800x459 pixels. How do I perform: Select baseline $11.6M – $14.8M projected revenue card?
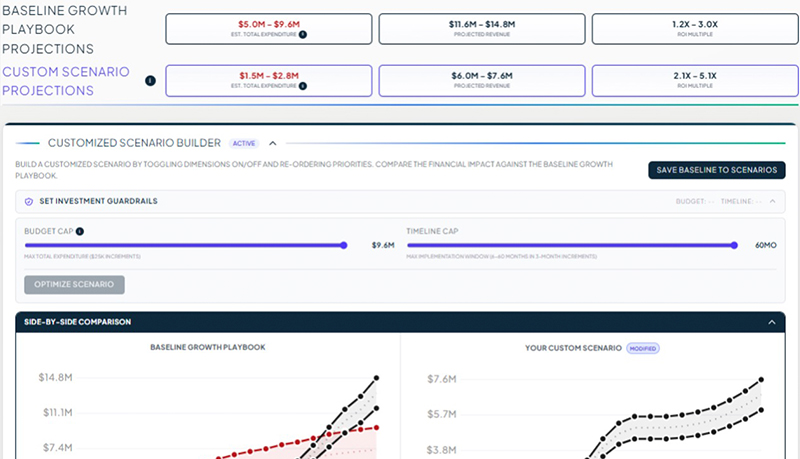click(x=482, y=29)
